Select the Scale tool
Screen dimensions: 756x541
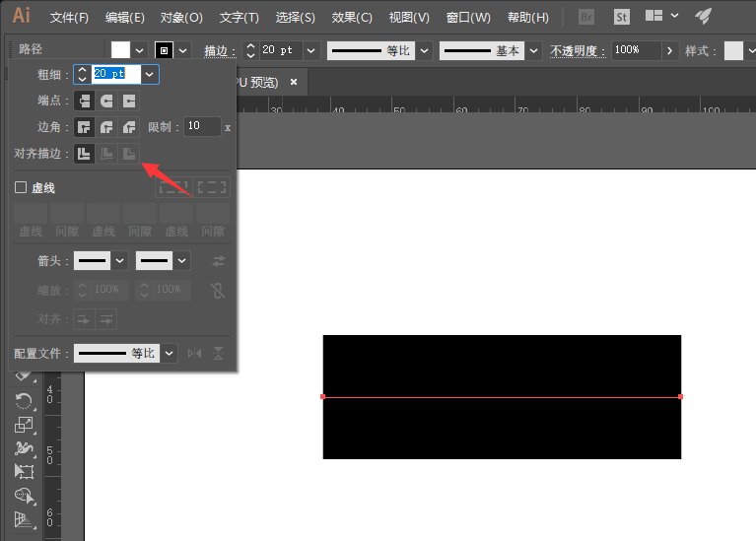24,425
